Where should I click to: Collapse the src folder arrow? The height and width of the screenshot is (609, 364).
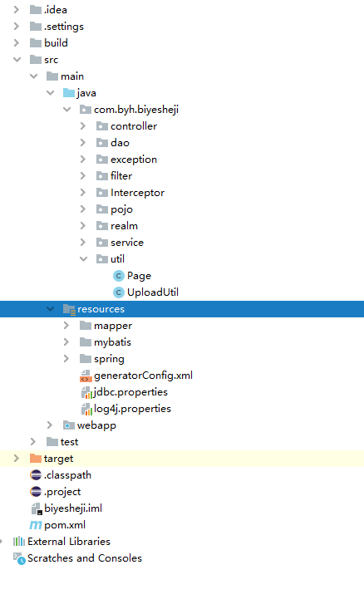click(x=17, y=60)
